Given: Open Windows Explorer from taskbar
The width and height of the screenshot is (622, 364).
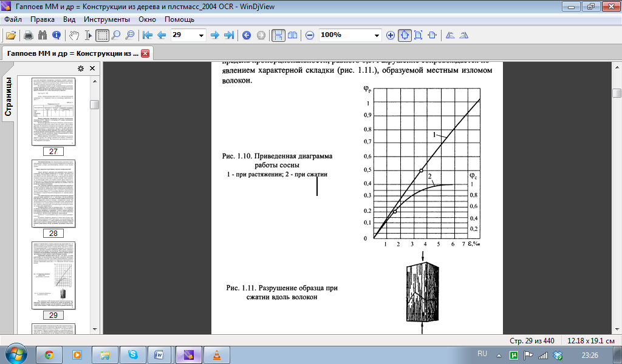Looking at the screenshot, I should point(104,354).
